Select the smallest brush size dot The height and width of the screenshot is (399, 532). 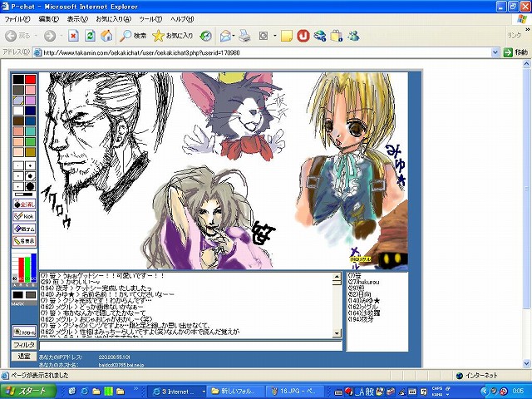pyautogui.click(x=18, y=166)
